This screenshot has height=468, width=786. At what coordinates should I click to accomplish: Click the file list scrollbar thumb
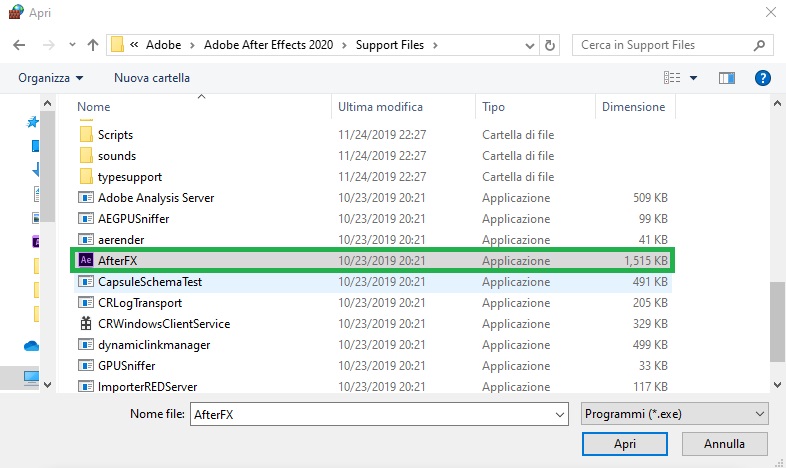coord(777,322)
